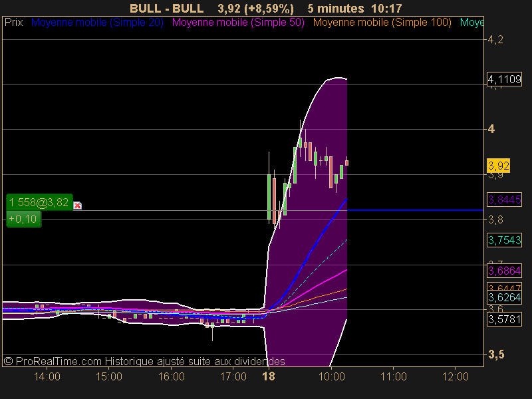This screenshot has height=399, width=532.
Task: Click the 14:00 time axis label
Action: [47, 376]
